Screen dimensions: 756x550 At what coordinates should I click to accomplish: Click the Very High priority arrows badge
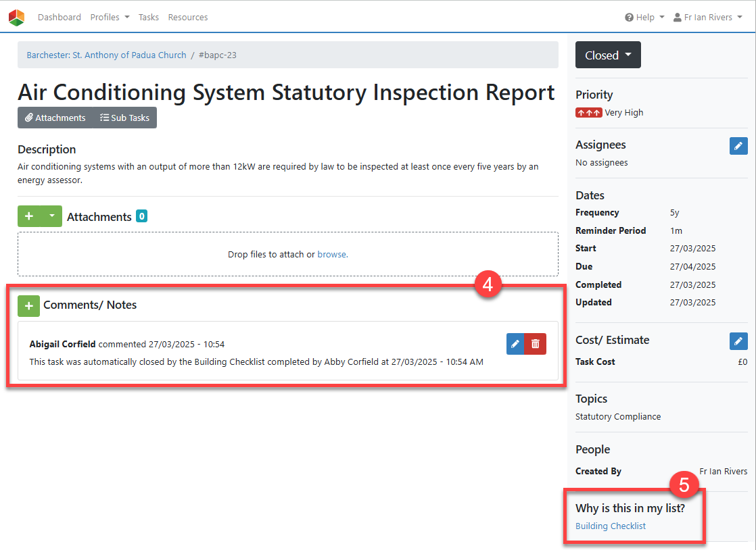click(588, 113)
